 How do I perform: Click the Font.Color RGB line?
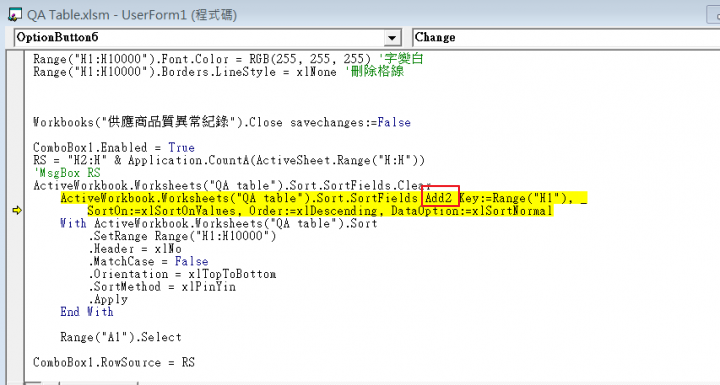click(x=228, y=59)
